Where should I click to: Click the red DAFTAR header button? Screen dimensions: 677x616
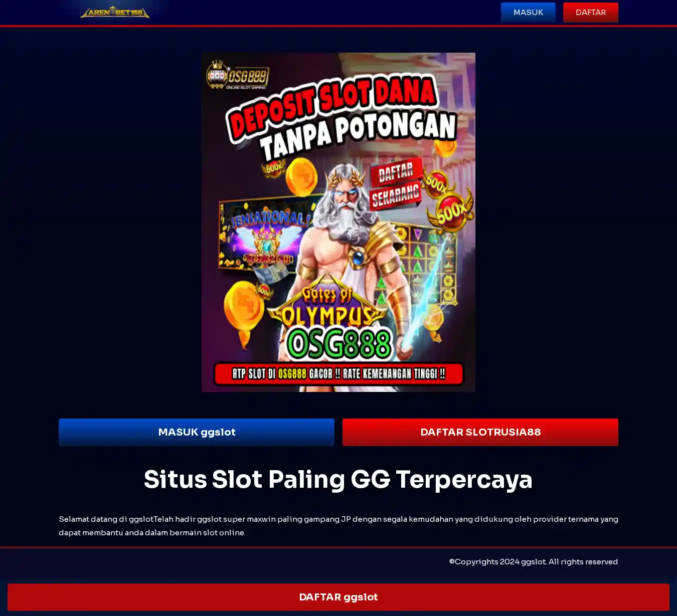[x=590, y=13]
